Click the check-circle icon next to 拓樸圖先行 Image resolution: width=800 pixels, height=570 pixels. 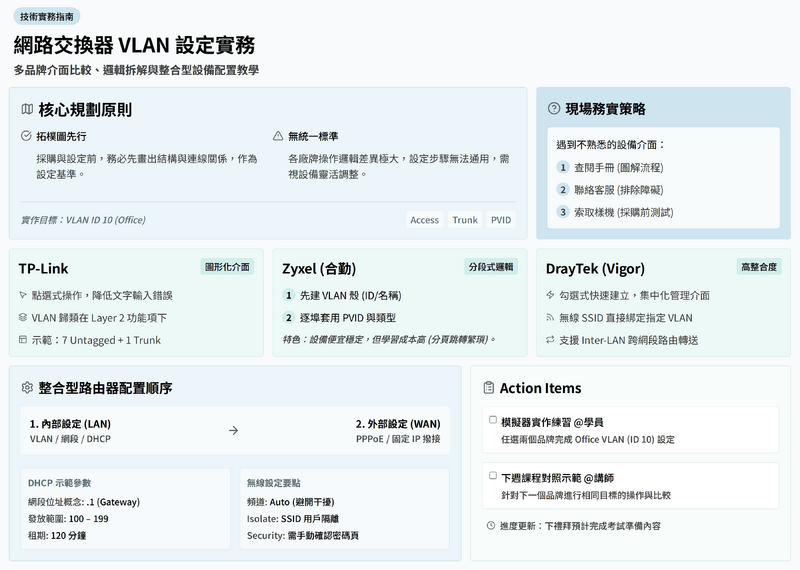coord(26,136)
